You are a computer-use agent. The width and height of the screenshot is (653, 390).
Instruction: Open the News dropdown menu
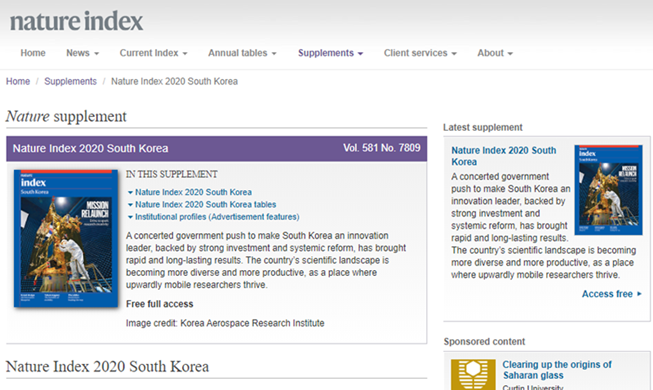coord(82,53)
